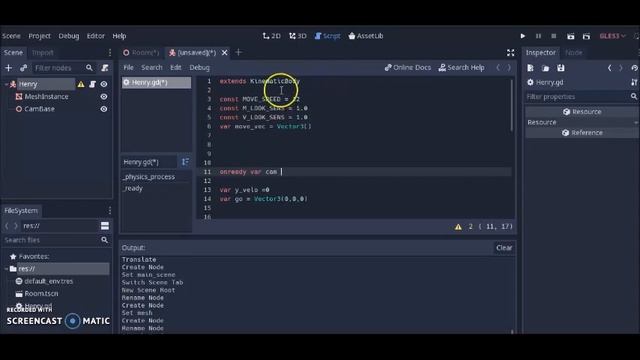Jump to the _ready method
Viewport: 640px width, 360px height.
[x=133, y=188]
